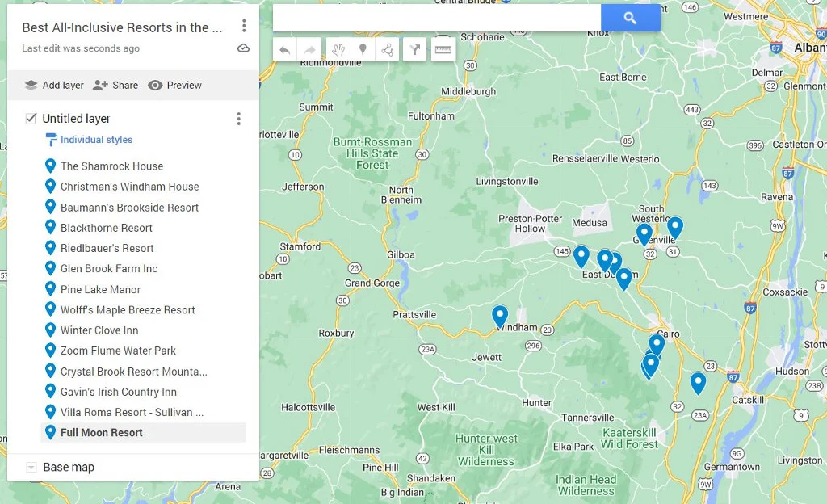Click the undo arrow in map toolbar
827x504 pixels.
[285, 50]
